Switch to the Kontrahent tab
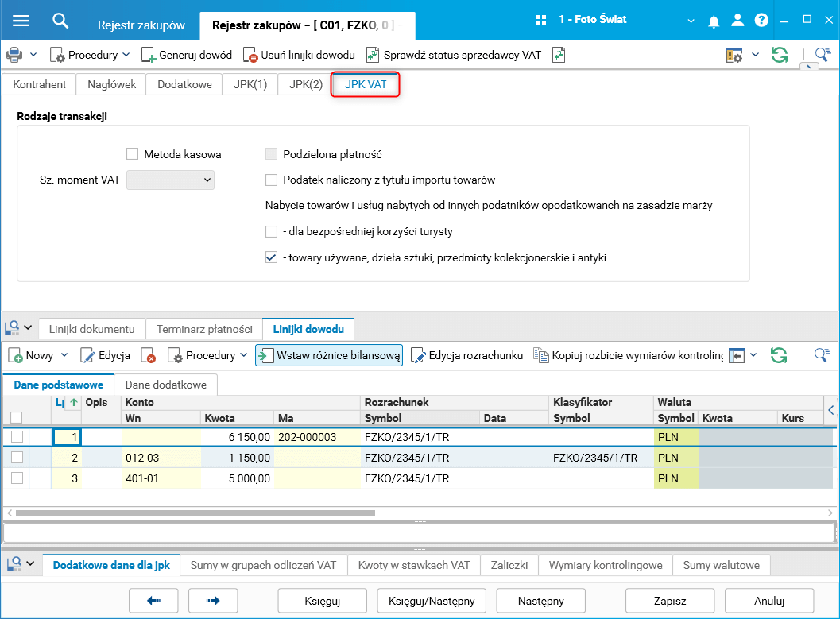Viewport: 840px width, 619px height. 39,83
